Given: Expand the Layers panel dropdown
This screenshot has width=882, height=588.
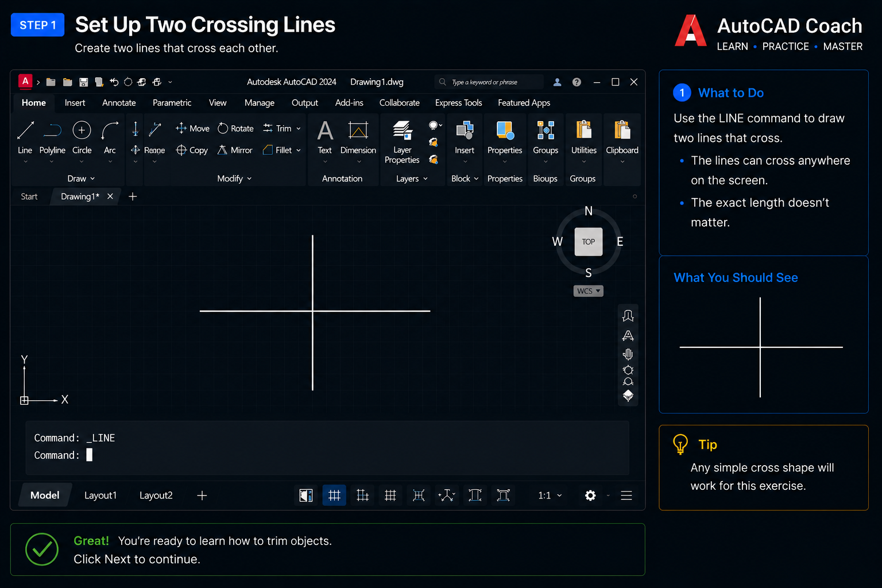Looking at the screenshot, I should [x=412, y=179].
